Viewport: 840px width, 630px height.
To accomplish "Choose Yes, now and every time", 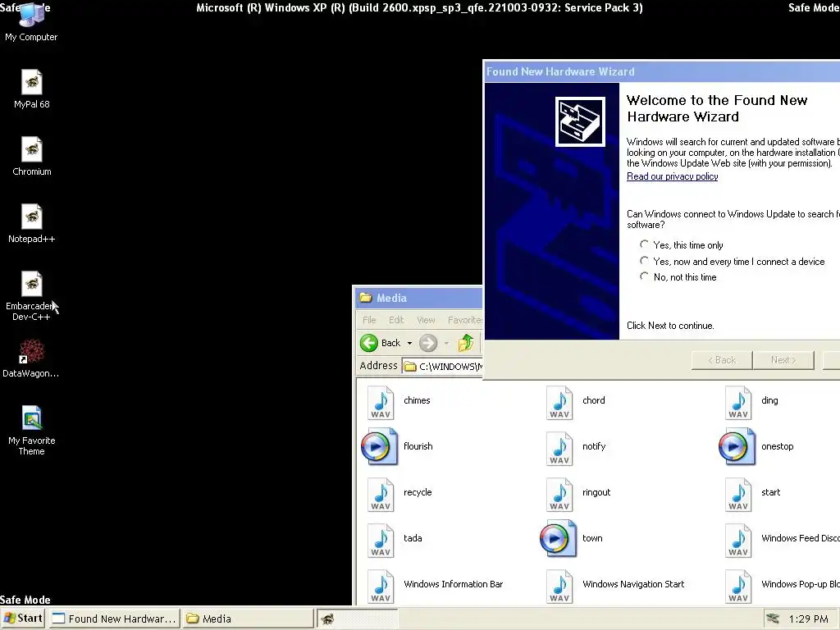I will pyautogui.click(x=644, y=261).
